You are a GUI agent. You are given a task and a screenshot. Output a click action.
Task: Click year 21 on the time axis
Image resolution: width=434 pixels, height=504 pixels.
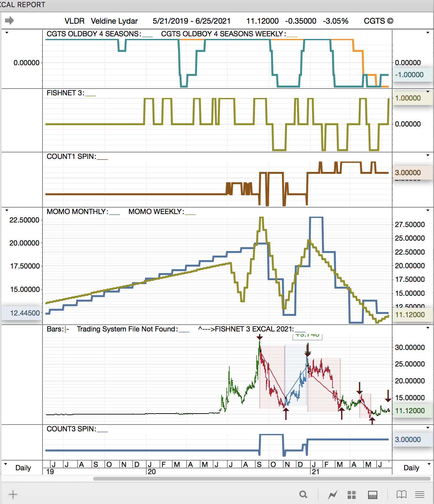315,472
